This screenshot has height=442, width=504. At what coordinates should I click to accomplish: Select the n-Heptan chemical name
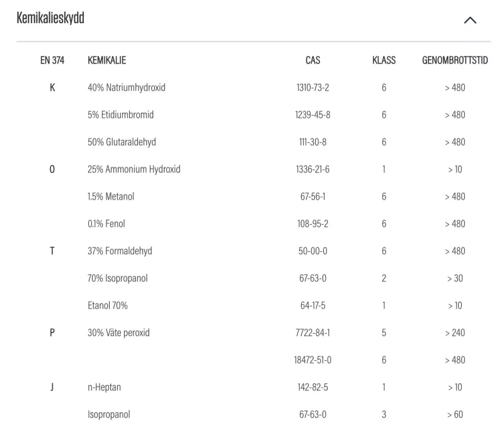click(x=104, y=387)
